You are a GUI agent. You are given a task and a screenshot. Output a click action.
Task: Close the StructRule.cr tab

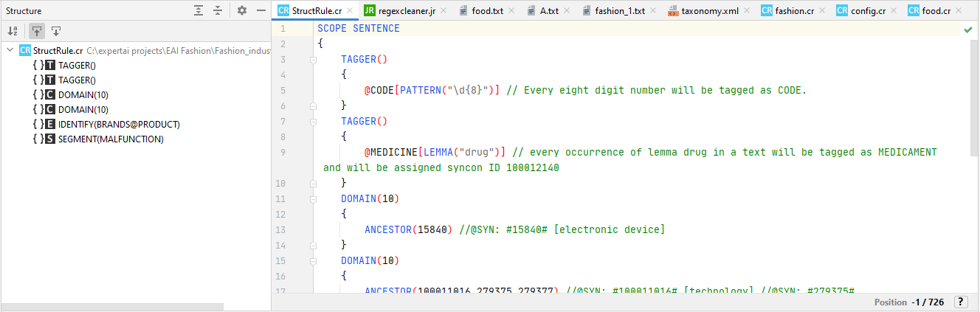(x=350, y=11)
